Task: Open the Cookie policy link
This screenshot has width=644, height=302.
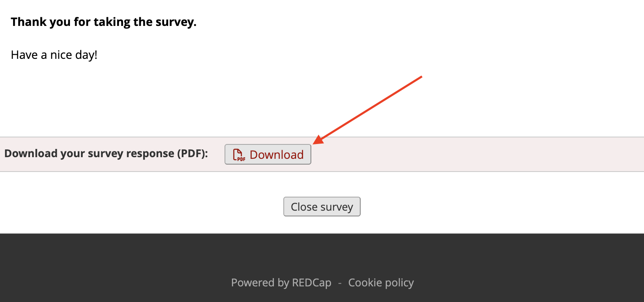Action: (381, 283)
